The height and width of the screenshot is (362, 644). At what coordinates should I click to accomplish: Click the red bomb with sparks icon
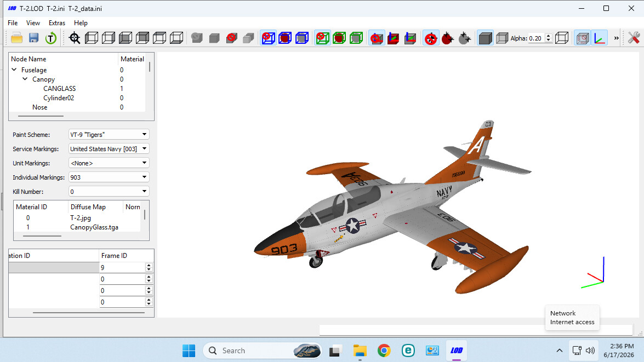click(448, 38)
